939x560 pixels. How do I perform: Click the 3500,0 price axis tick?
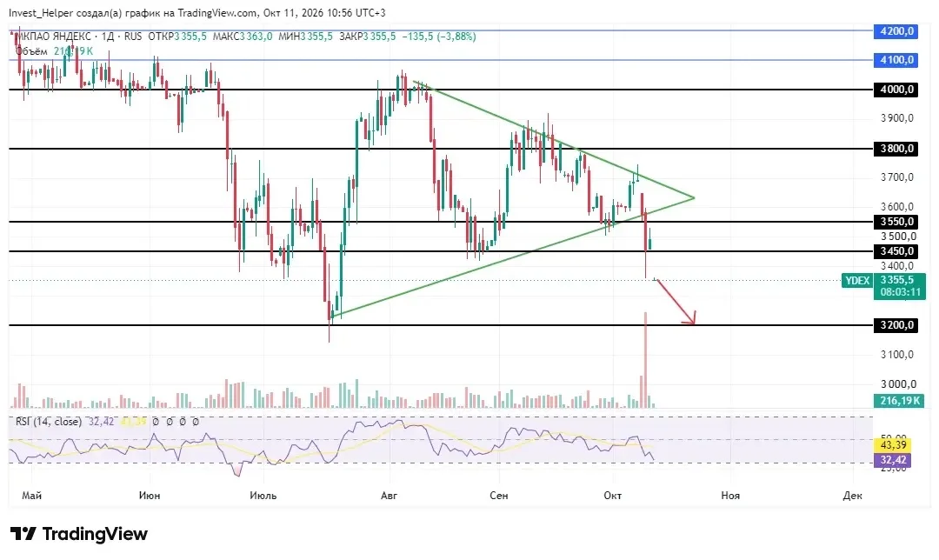coord(897,237)
